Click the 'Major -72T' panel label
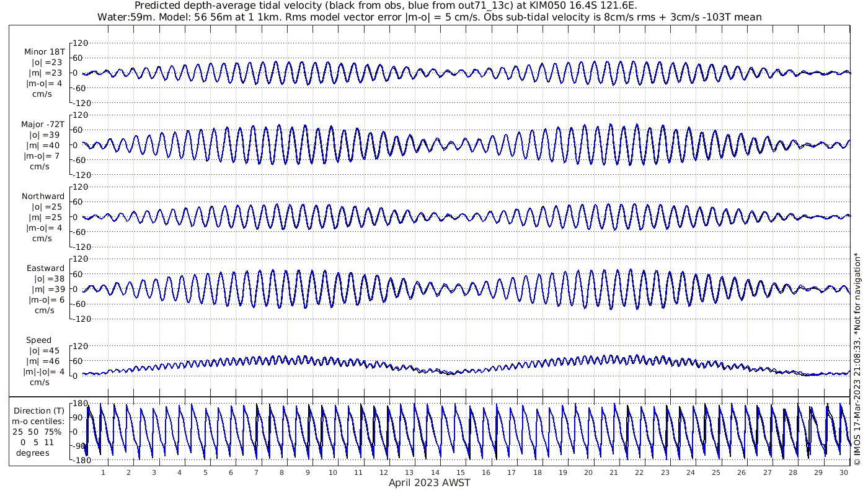This screenshot has height=496, width=868. coord(43,125)
